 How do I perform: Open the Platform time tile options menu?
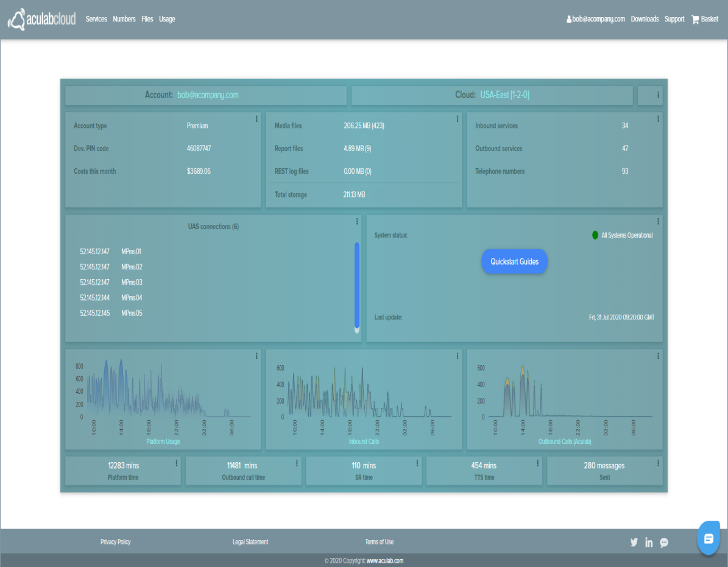pyautogui.click(x=177, y=463)
